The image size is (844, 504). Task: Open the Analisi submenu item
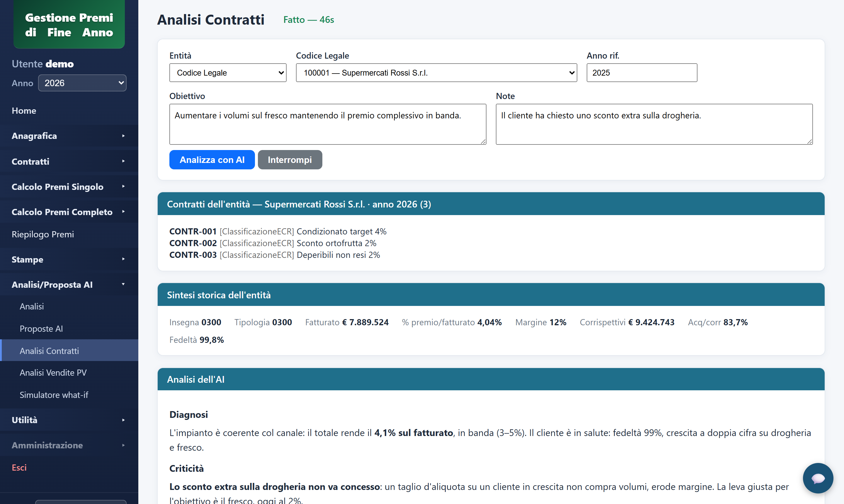[69, 306]
